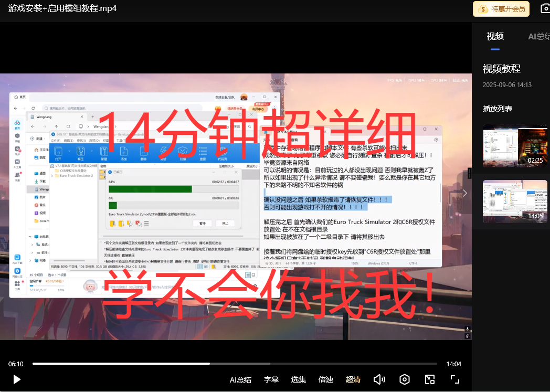Switch to the 视频 tab
This screenshot has height=392, width=550.
495,36
